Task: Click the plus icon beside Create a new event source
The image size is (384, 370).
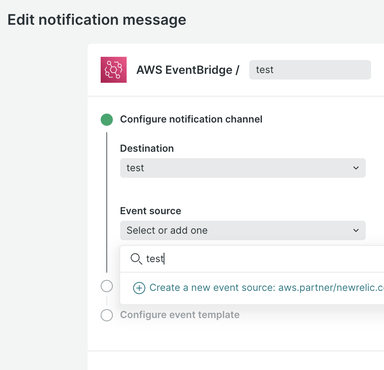Action: [x=139, y=288]
